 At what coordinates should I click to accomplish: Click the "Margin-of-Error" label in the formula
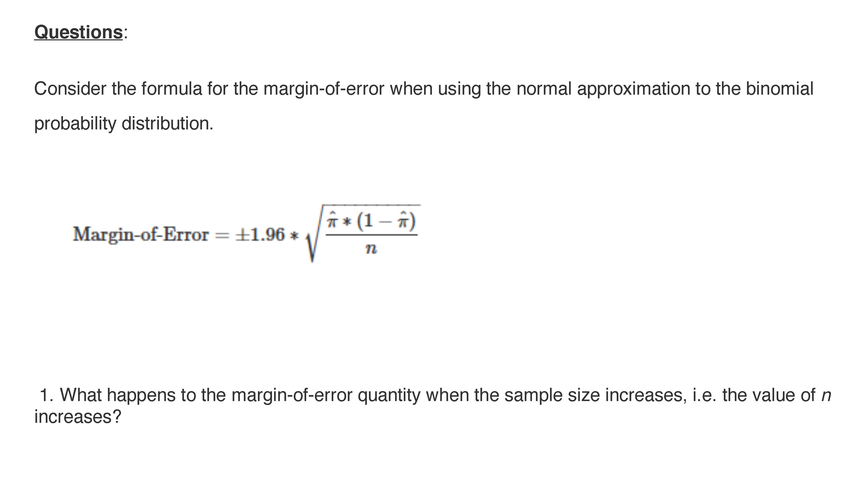coord(141,234)
